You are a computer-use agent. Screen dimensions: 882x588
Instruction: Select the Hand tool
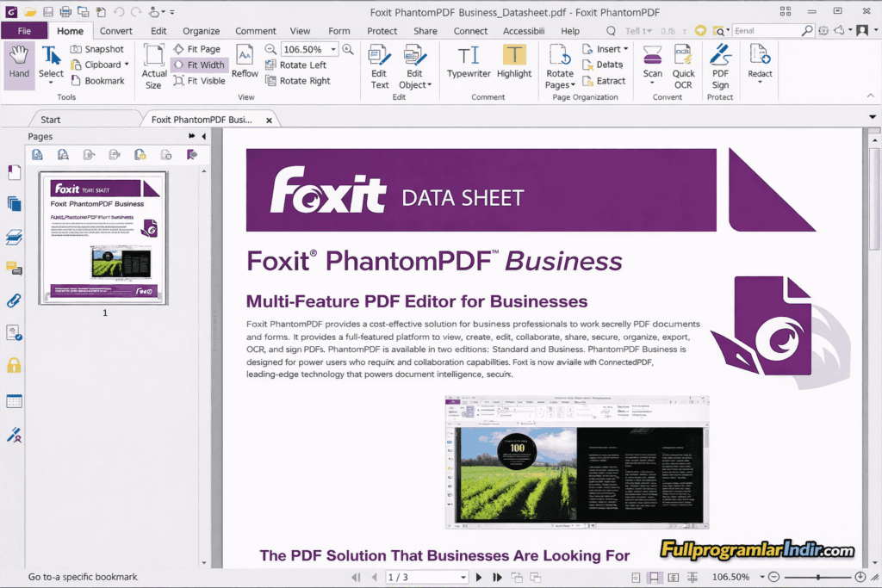click(17, 60)
